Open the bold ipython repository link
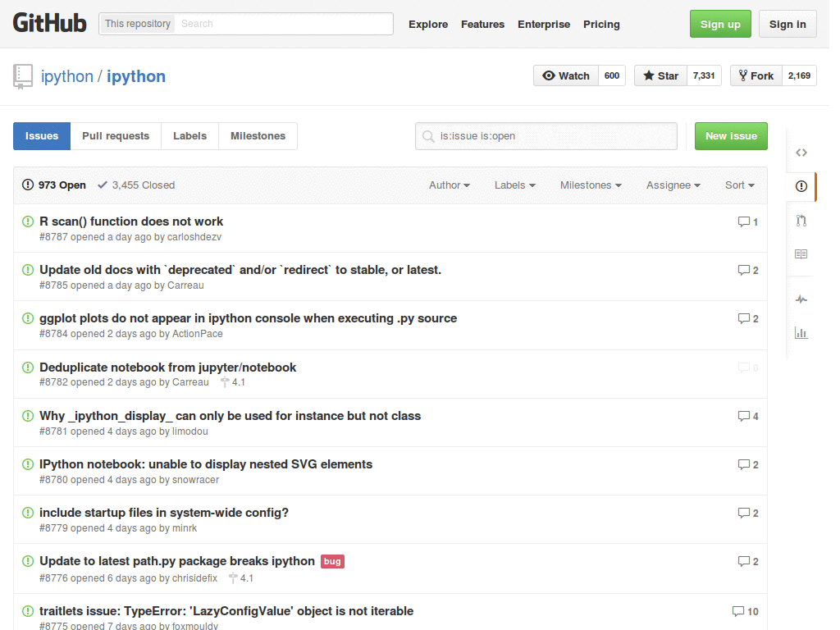 tap(136, 76)
